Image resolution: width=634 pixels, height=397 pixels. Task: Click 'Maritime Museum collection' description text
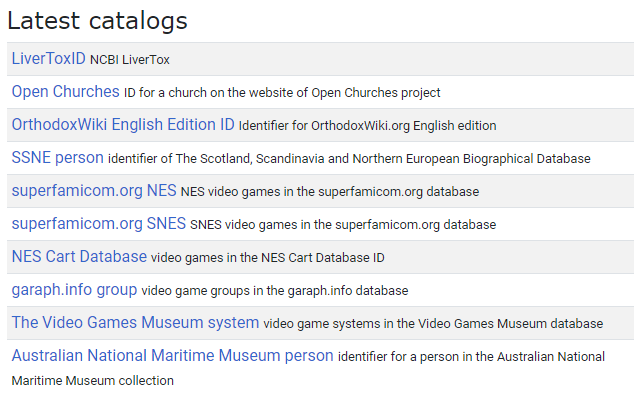point(93,381)
